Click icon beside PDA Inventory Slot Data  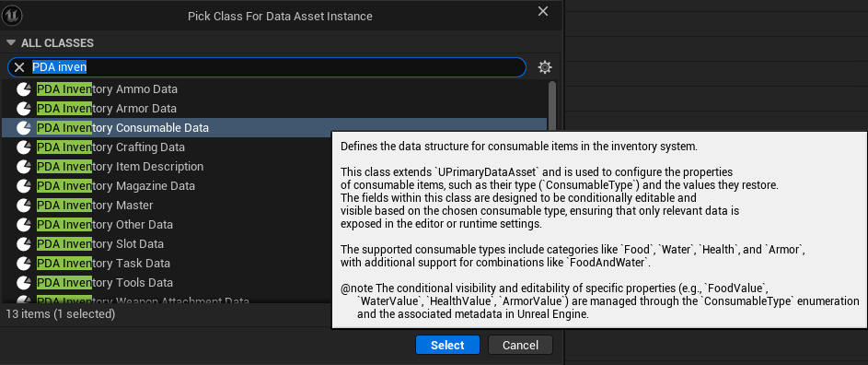(24, 244)
